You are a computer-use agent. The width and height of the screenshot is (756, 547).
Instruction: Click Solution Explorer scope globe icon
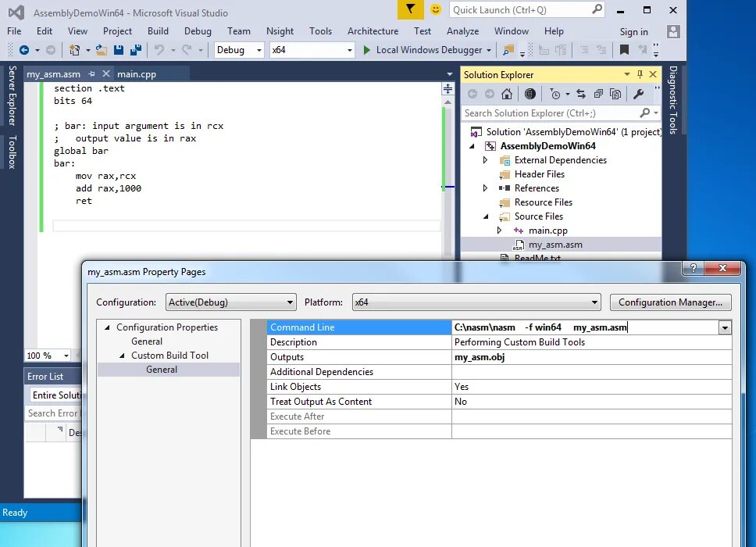pyautogui.click(x=530, y=94)
